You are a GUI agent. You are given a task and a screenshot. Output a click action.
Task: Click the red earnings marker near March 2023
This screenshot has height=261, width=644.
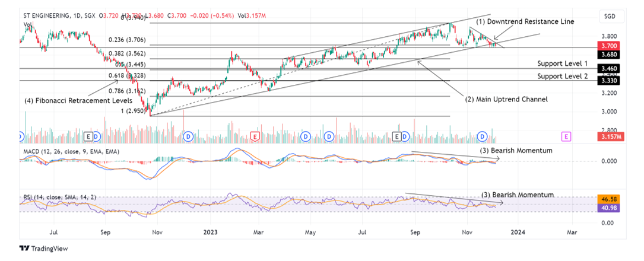click(255, 136)
